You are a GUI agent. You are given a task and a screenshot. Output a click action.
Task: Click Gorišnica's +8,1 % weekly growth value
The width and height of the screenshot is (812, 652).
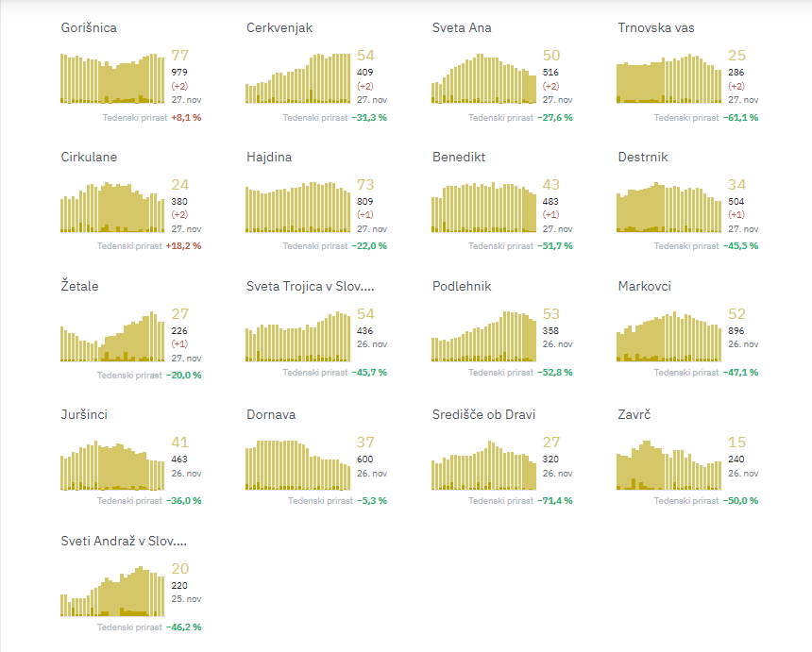[186, 118]
